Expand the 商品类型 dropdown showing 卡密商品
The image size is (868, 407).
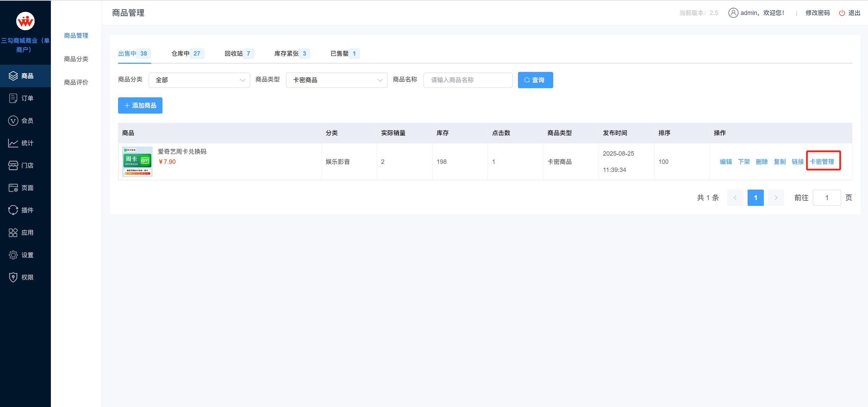336,80
